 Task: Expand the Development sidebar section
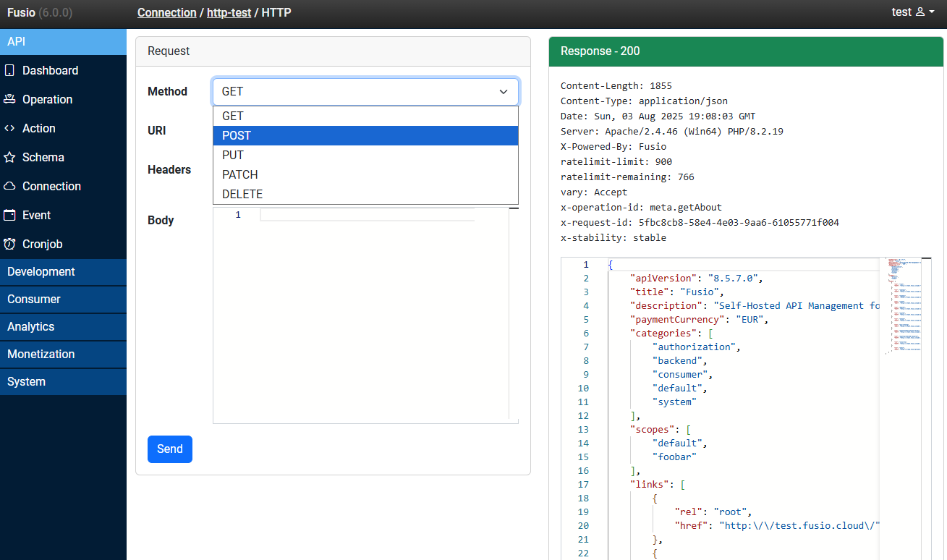coord(63,272)
